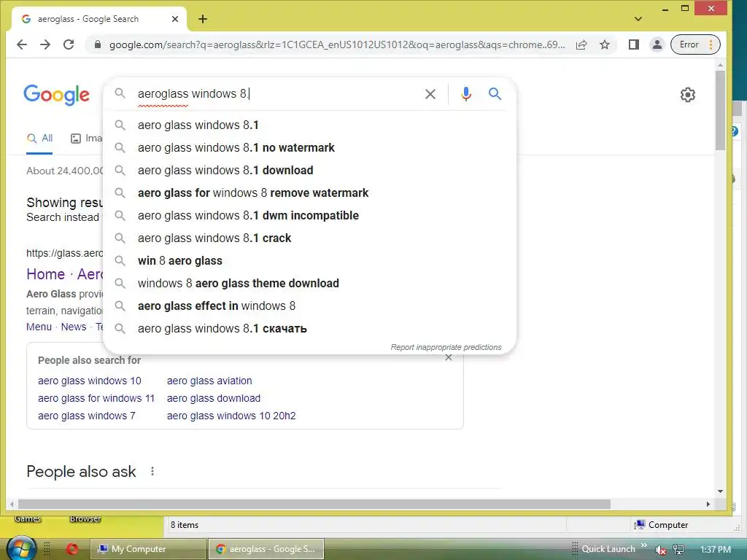
Task: Click the address bar URL
Action: tap(337, 44)
